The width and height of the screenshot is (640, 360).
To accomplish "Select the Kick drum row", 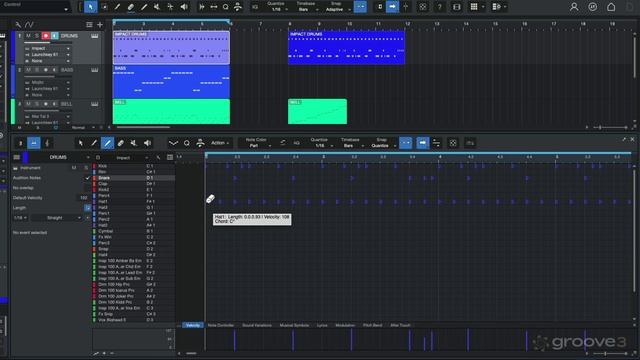I will (133, 166).
